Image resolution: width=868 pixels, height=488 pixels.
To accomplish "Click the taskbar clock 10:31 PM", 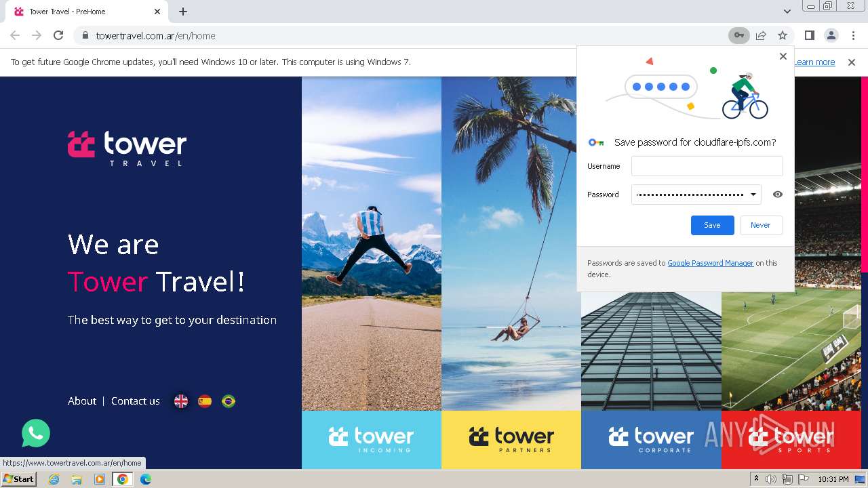I will (833, 479).
